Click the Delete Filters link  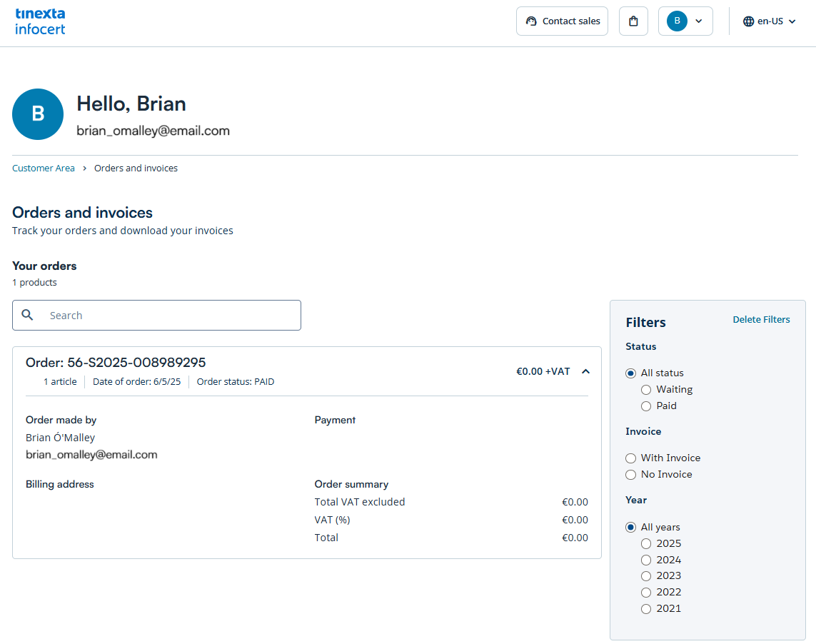pos(761,320)
